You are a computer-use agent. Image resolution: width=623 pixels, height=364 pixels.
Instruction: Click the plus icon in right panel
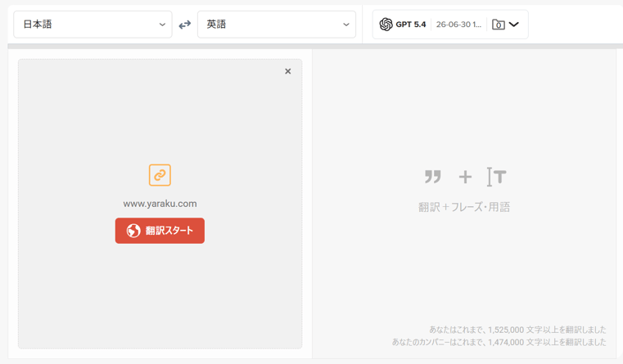tap(465, 177)
